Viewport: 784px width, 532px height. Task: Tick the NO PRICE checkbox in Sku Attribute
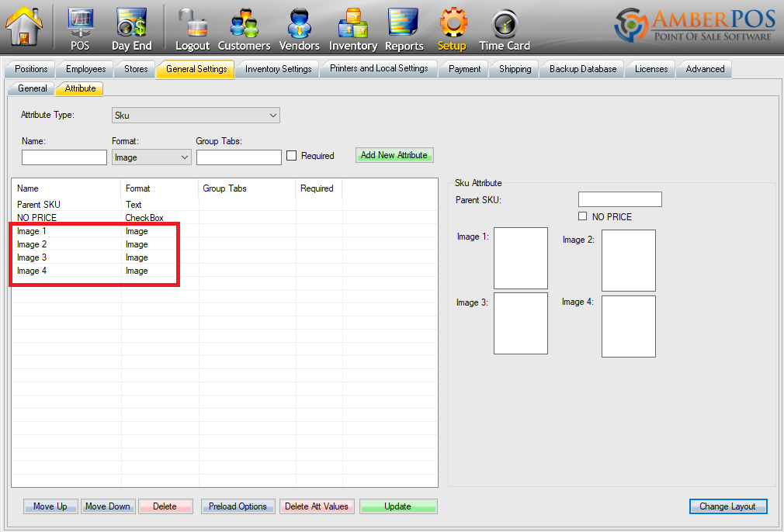pyautogui.click(x=582, y=216)
